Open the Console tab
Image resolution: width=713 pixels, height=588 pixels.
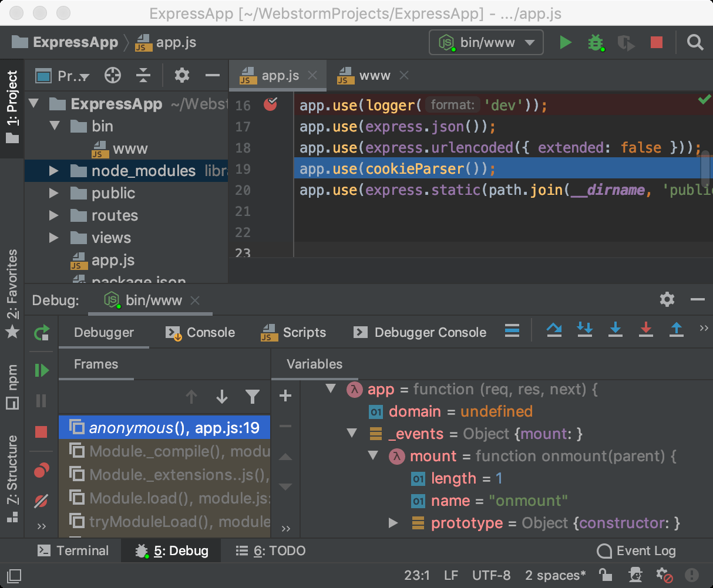click(201, 332)
